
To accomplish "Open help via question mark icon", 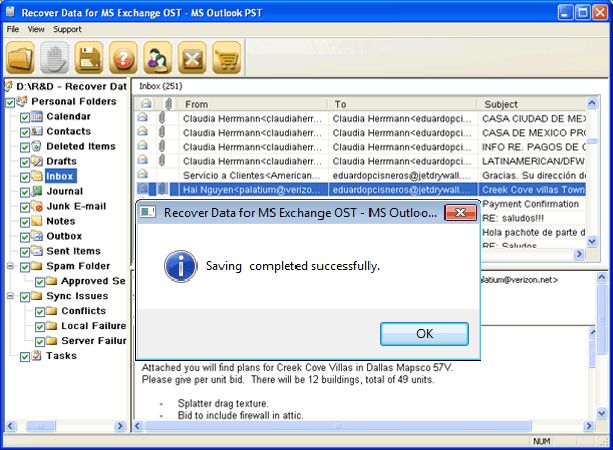I will tap(124, 58).
